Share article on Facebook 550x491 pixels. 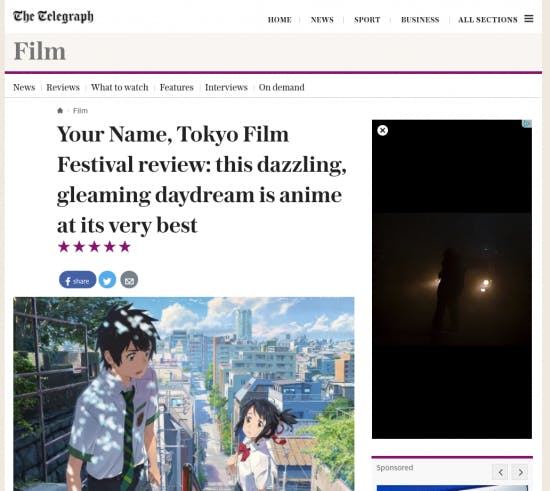click(x=77, y=280)
